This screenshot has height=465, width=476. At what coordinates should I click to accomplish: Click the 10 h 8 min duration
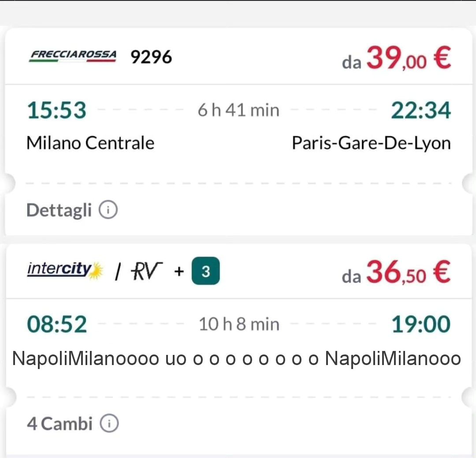tap(239, 325)
